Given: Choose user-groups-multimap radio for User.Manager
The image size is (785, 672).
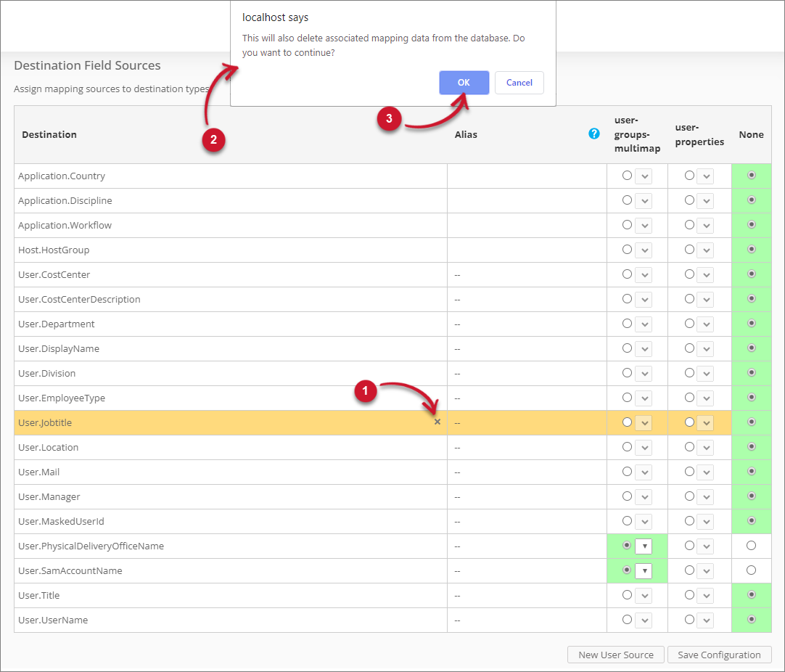Looking at the screenshot, I should coord(627,496).
